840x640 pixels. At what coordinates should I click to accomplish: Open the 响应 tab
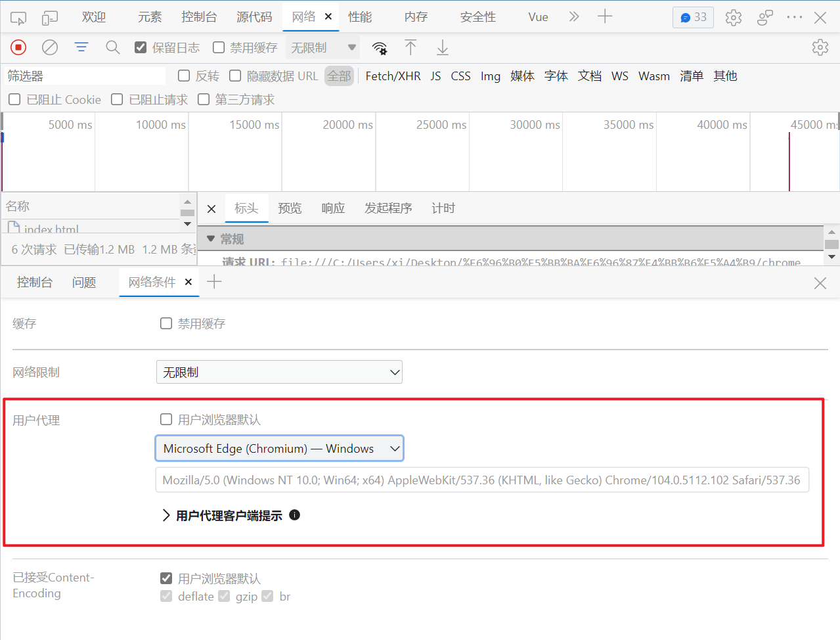point(333,208)
